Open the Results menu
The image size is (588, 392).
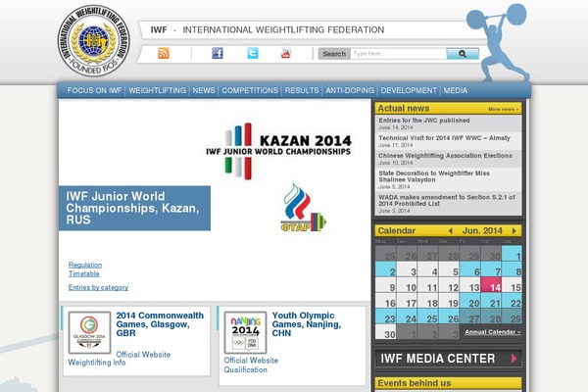(x=302, y=90)
